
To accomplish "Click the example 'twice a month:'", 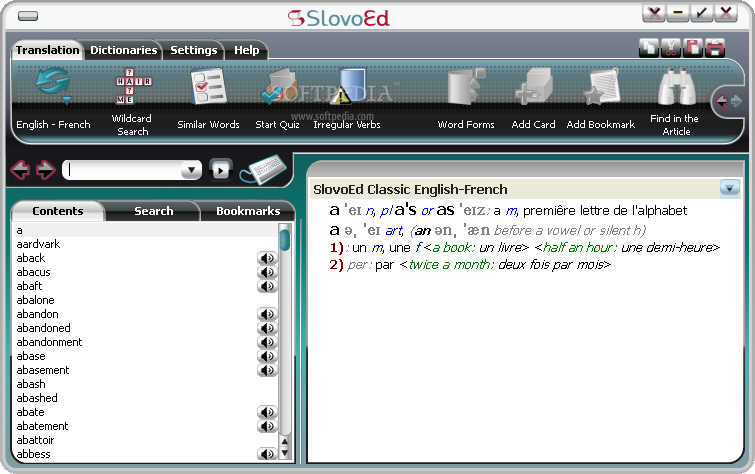I will [451, 265].
